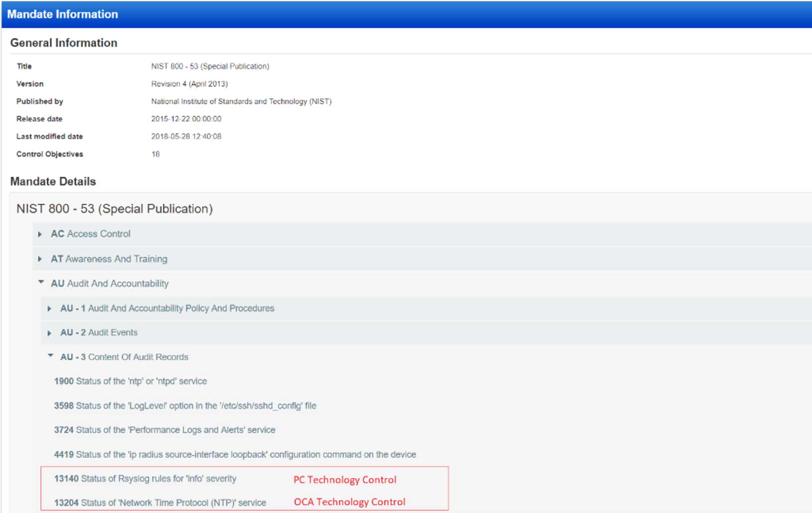Open control 3724 Performance Logs and Alerts
Image resolution: width=812 pixels, height=513 pixels.
(164, 430)
